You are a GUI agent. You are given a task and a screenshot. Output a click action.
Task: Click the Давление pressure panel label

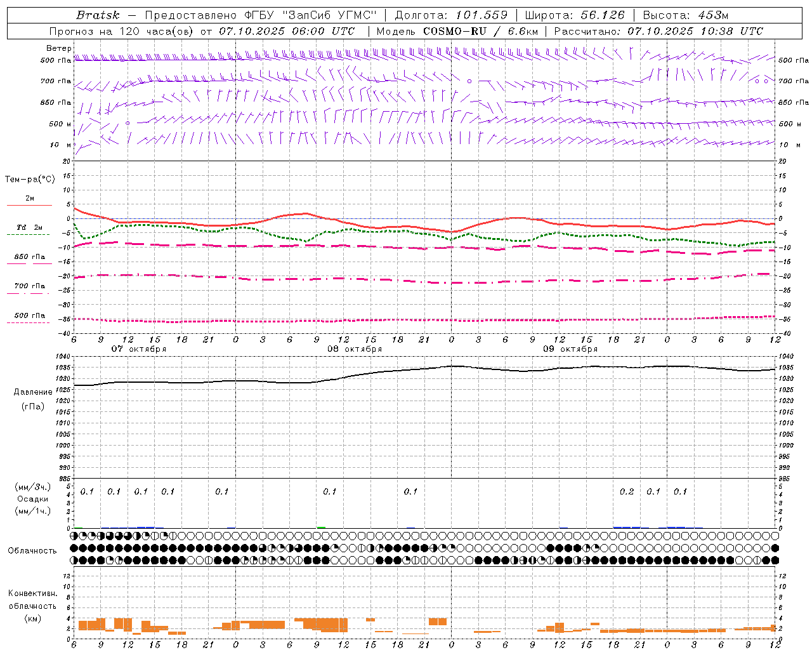33,392
